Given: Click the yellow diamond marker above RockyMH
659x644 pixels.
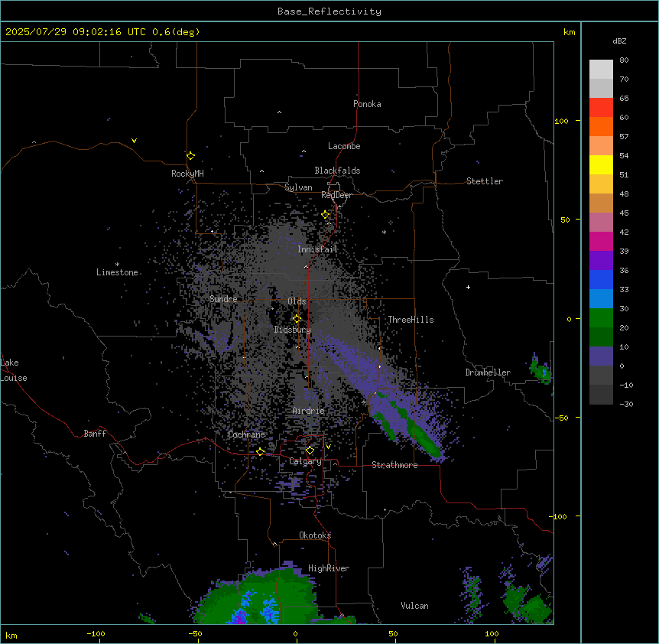Looking at the screenshot, I should 190,156.
